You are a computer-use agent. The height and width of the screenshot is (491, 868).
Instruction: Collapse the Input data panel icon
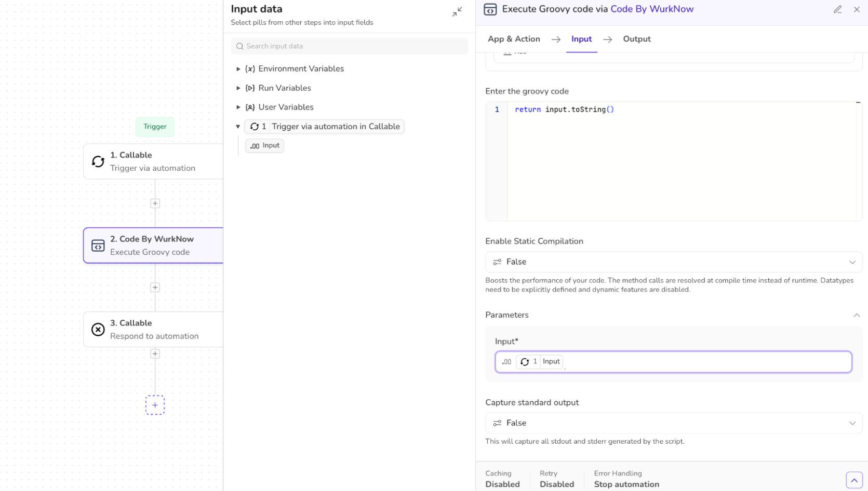(457, 12)
